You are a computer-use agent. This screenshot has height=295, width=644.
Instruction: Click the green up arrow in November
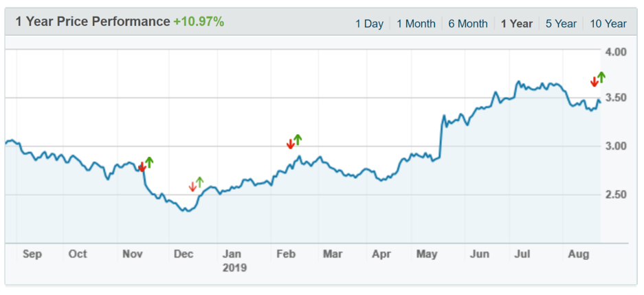pyautogui.click(x=149, y=162)
